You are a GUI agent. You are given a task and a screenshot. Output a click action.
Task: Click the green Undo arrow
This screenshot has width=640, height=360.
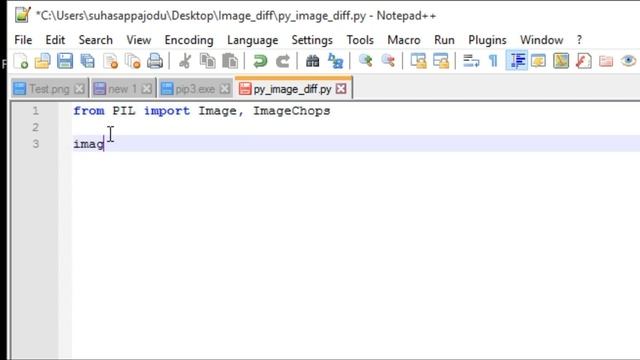click(x=260, y=61)
